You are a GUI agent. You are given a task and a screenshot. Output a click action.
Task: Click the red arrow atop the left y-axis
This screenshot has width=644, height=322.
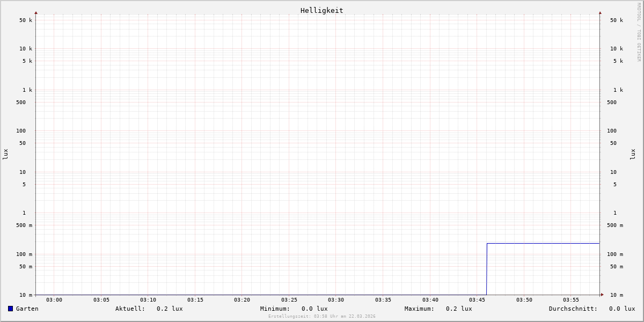tap(36, 12)
